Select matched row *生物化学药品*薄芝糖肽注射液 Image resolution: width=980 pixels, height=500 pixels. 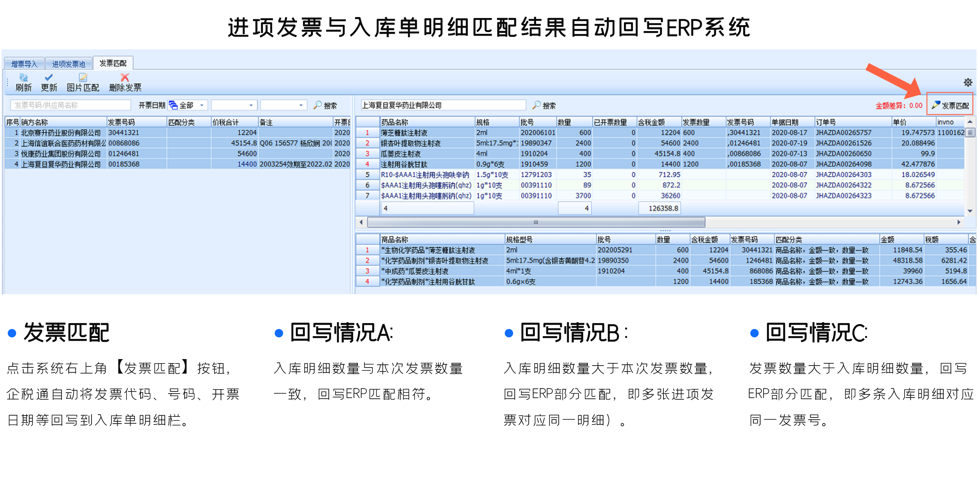pos(666,250)
